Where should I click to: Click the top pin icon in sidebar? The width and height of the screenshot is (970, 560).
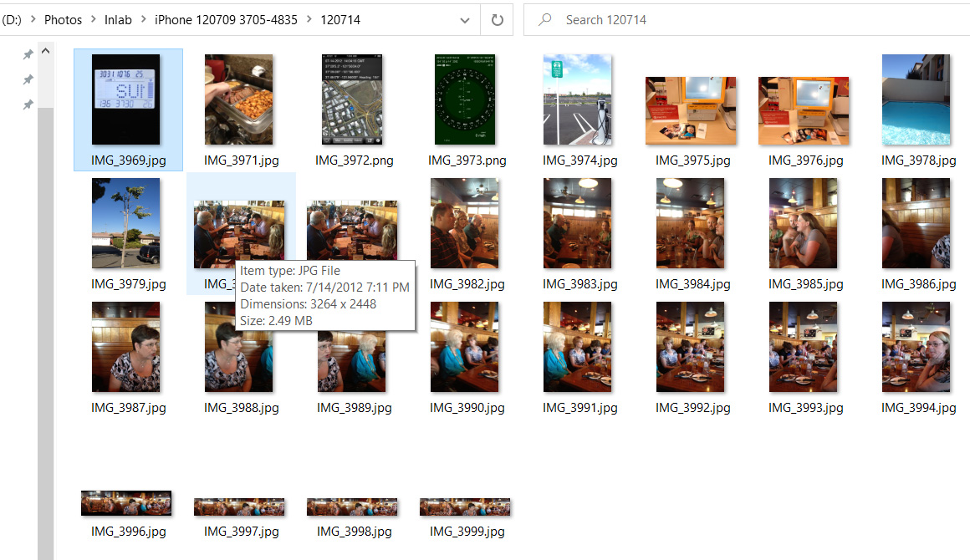(28, 54)
